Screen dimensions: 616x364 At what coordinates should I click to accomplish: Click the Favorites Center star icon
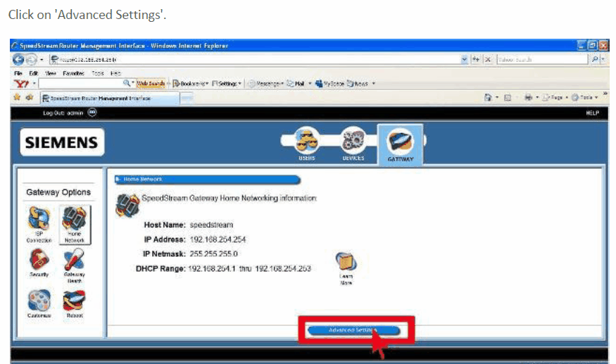click(16, 97)
